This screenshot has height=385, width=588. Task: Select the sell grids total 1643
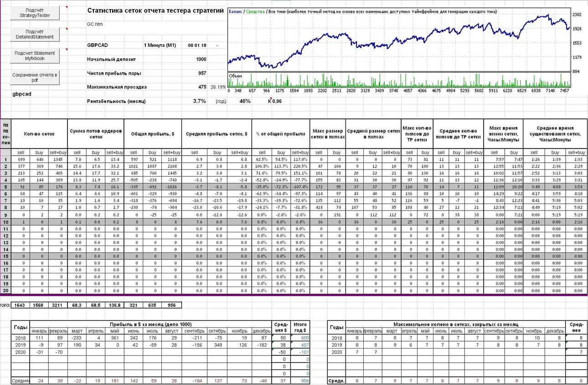[21, 305]
